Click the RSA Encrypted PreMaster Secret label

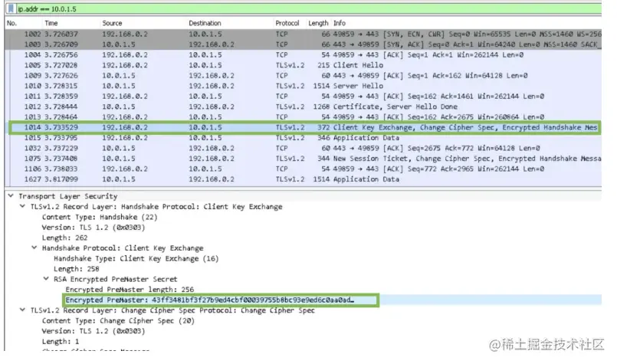pyautogui.click(x=116, y=280)
